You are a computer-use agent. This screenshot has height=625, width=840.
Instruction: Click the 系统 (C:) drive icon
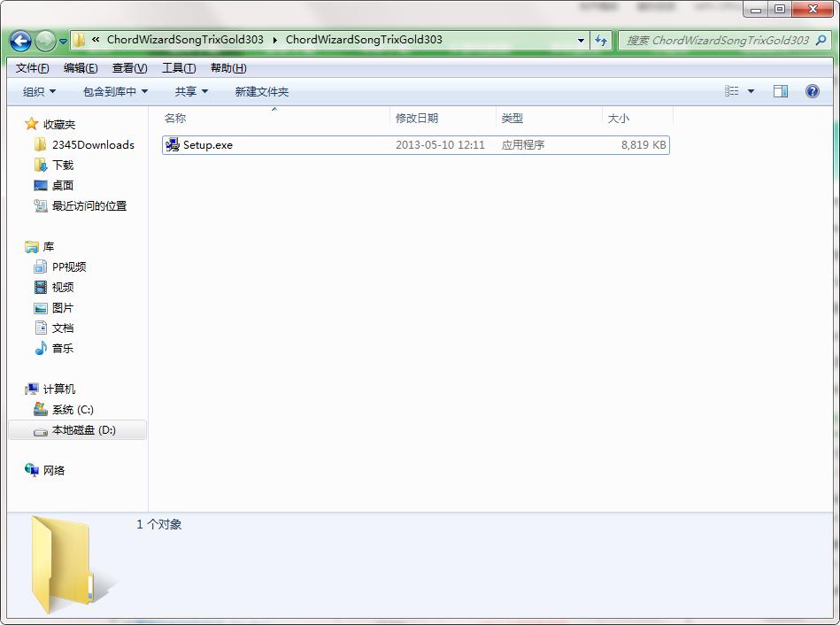[x=41, y=410]
